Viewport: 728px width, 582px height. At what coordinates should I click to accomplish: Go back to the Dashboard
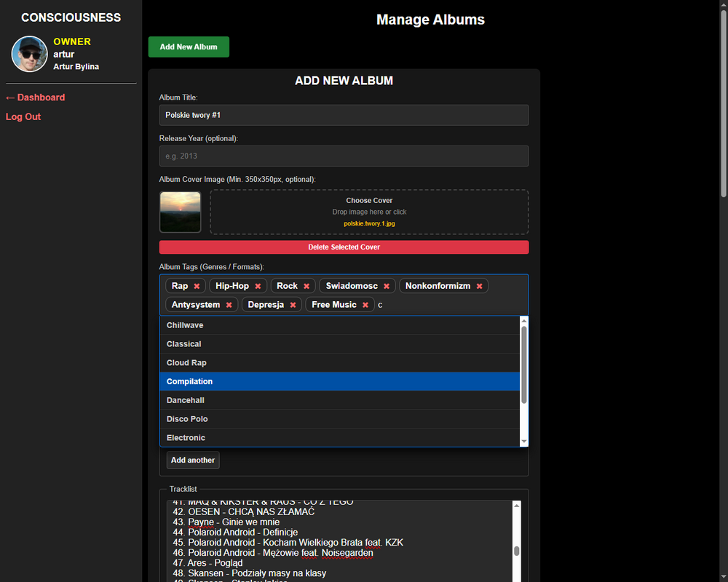[x=35, y=97]
